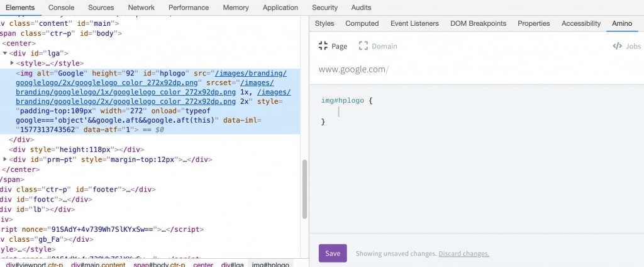Viewport: 644px width, 267px height.
Task: Collapse the div id="lga" node
Action: [x=5, y=53]
